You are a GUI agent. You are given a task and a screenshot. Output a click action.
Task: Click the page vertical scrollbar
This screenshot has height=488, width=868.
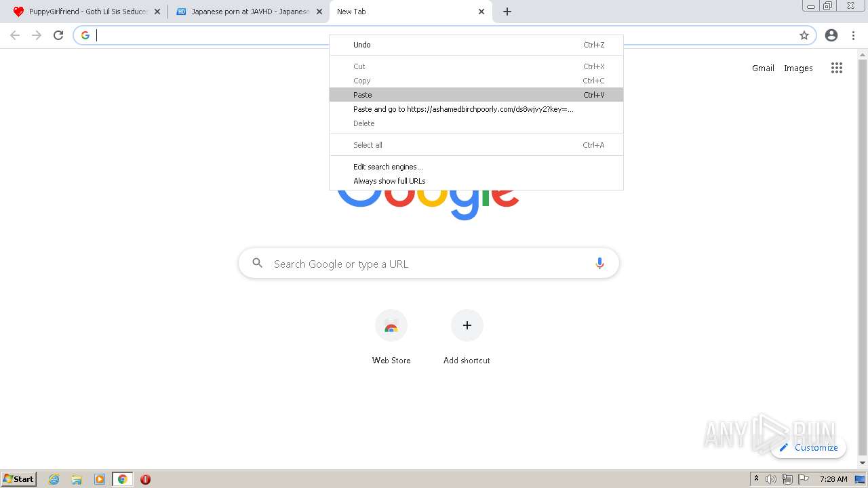(x=863, y=258)
